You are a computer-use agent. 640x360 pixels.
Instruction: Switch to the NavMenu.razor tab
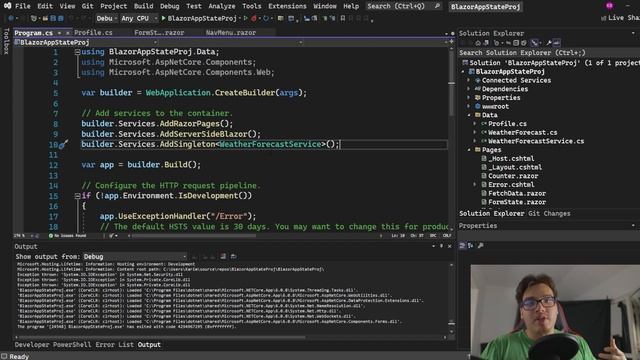231,33
